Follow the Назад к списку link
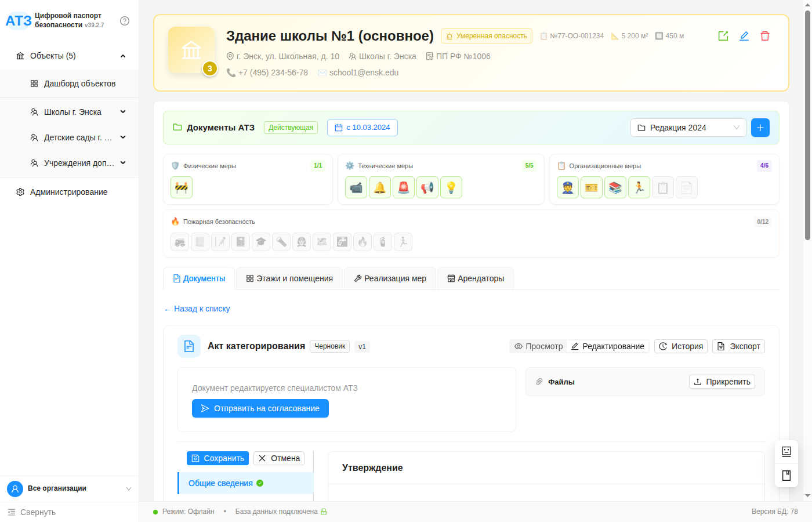The width and height of the screenshot is (812, 522). point(197,309)
